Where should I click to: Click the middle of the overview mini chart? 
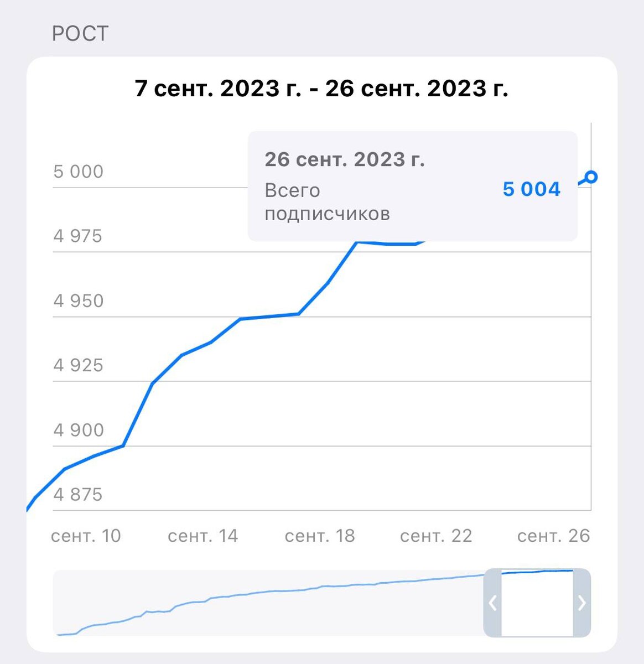tap(268, 603)
